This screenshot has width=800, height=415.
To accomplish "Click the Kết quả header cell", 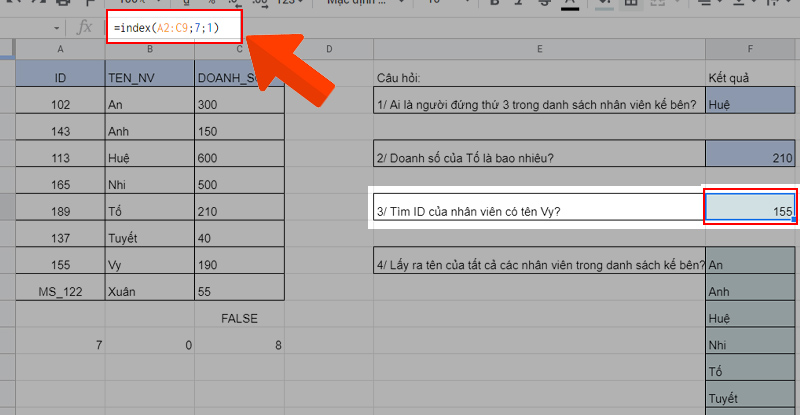I will pyautogui.click(x=752, y=76).
